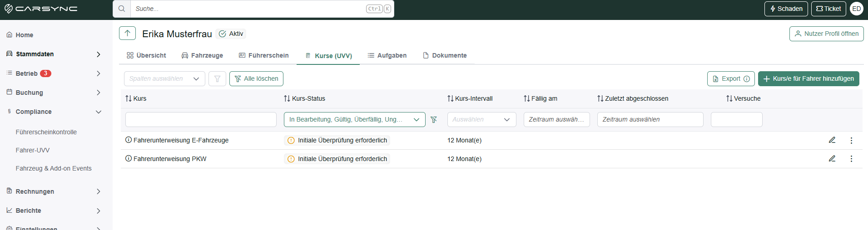
Task: Click Alle löschen button
Action: pos(256,78)
